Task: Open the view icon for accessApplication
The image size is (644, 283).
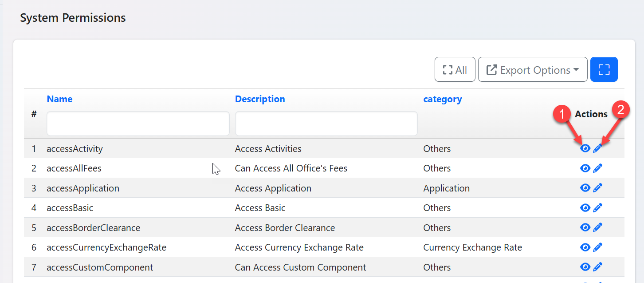Action: (x=585, y=188)
